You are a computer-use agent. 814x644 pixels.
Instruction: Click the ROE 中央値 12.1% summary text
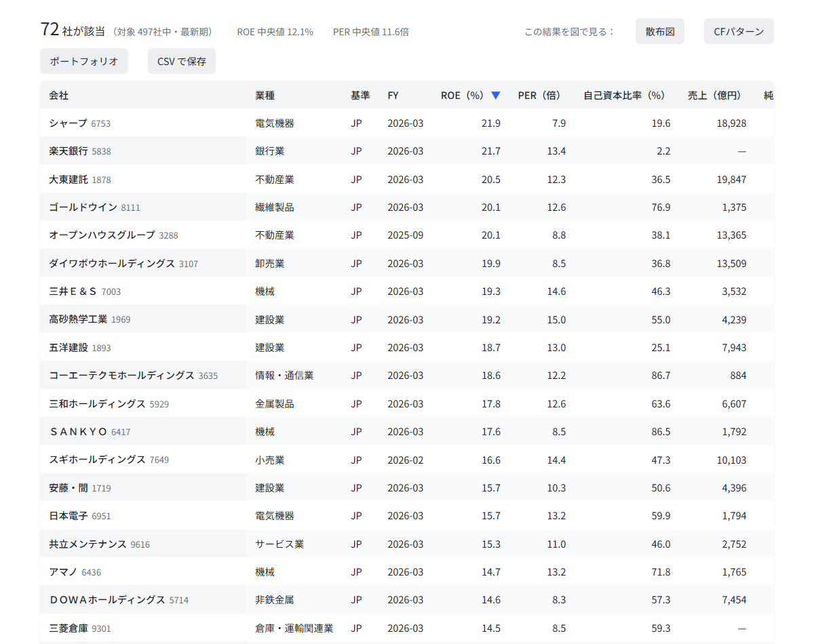[275, 32]
